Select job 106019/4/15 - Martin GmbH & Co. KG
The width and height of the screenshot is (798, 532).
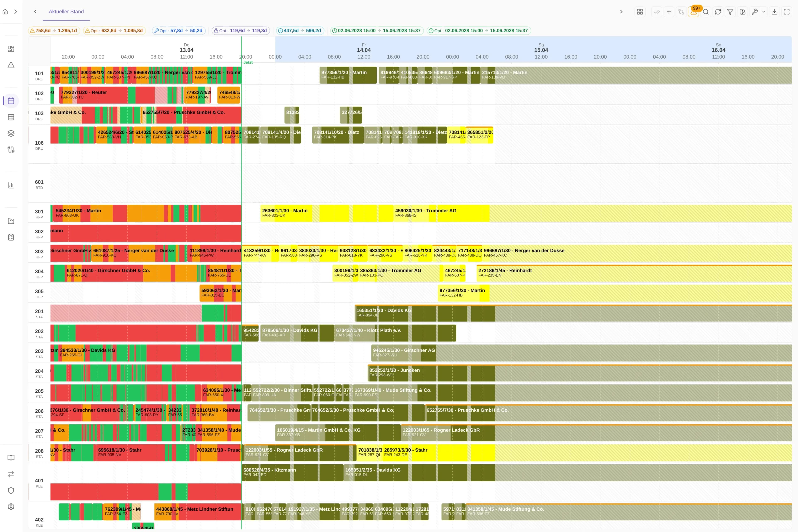tap(338, 433)
